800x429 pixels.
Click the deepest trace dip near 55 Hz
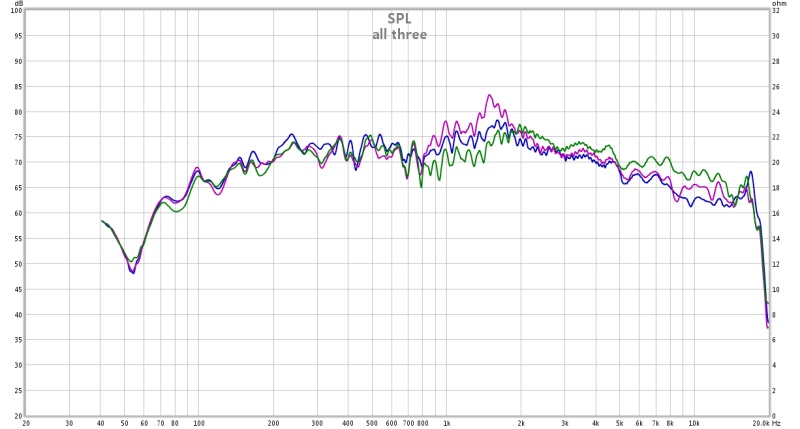[x=132, y=271]
